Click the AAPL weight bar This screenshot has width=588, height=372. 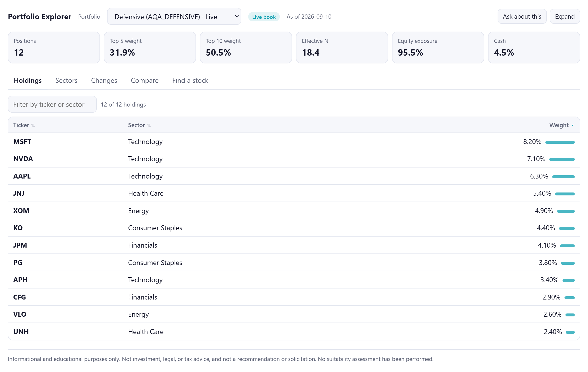563,177
